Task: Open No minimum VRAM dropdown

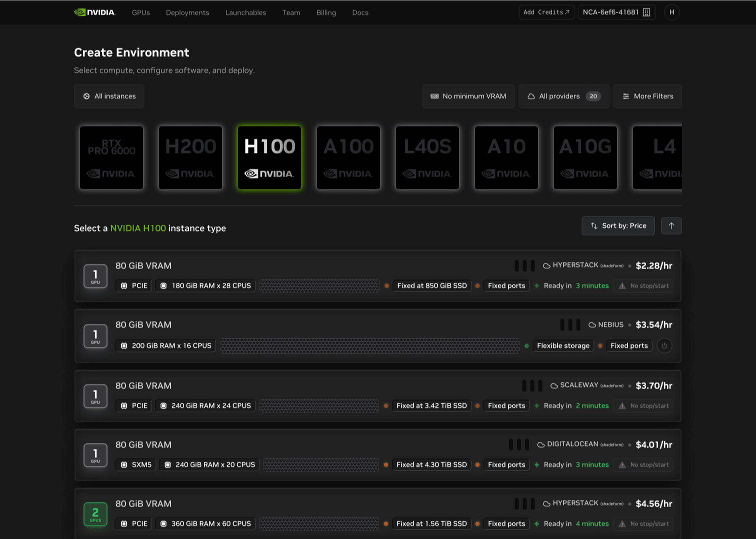Action: point(468,96)
